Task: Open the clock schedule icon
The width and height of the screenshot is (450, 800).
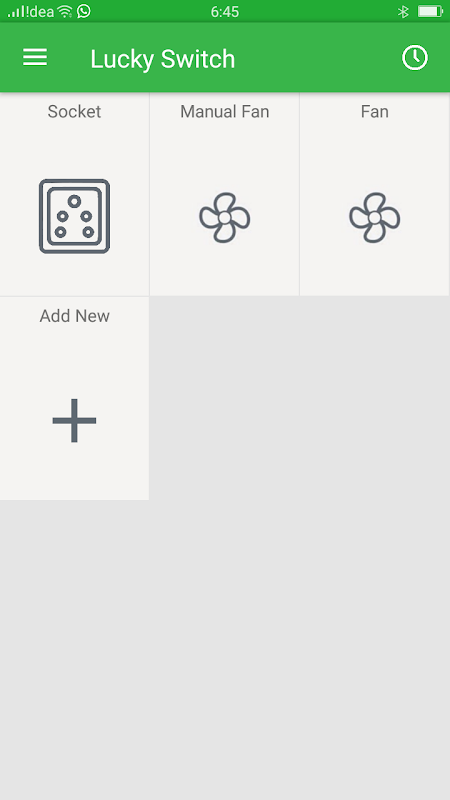Action: pyautogui.click(x=414, y=58)
